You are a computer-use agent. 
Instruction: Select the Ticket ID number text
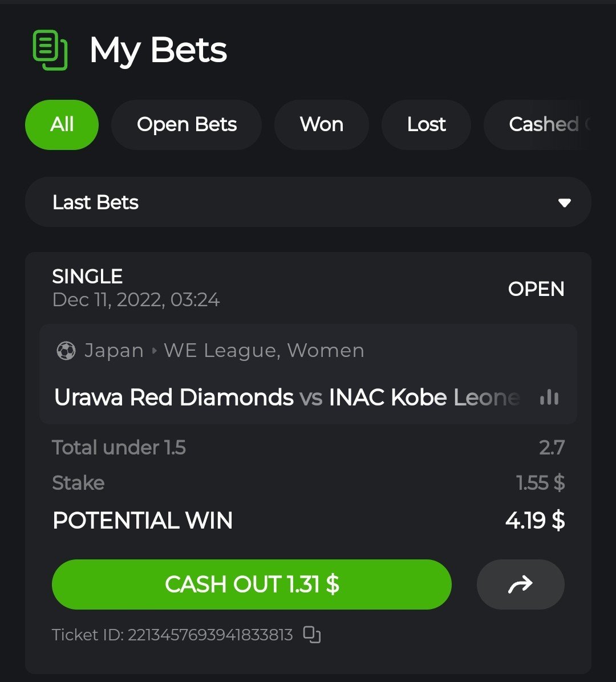tap(210, 635)
